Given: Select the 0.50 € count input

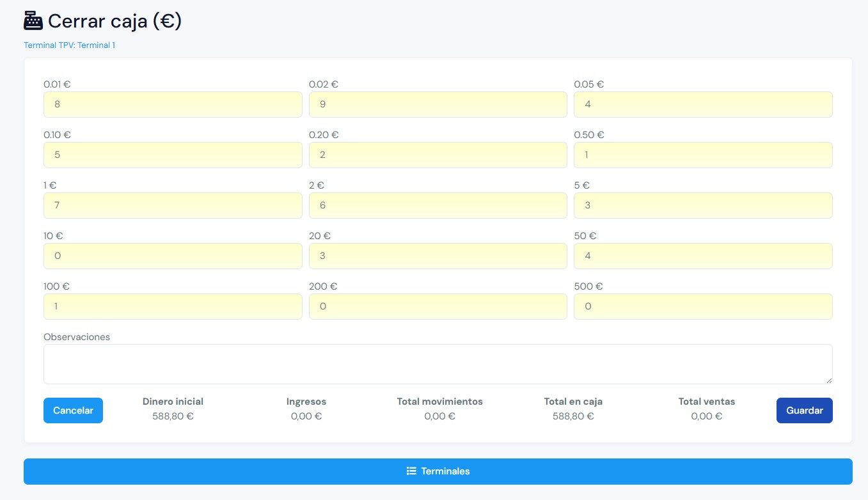Looking at the screenshot, I should point(703,155).
